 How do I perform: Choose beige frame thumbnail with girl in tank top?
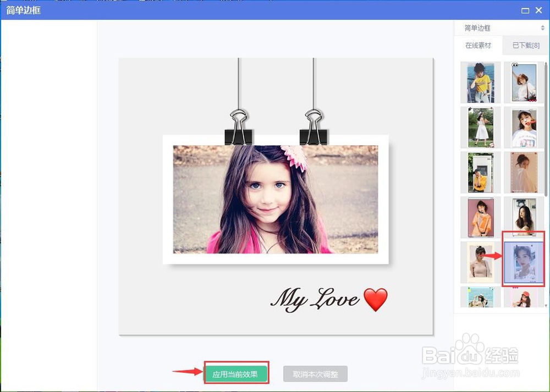(x=481, y=263)
